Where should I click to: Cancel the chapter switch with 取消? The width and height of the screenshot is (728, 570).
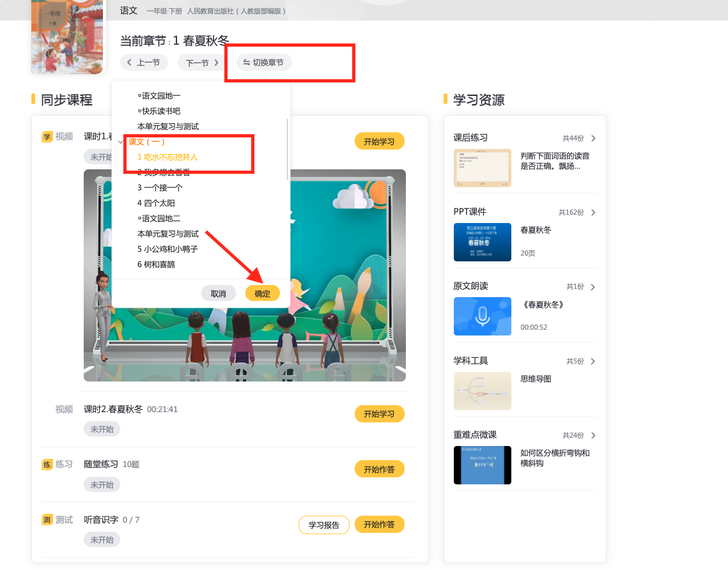[218, 293]
